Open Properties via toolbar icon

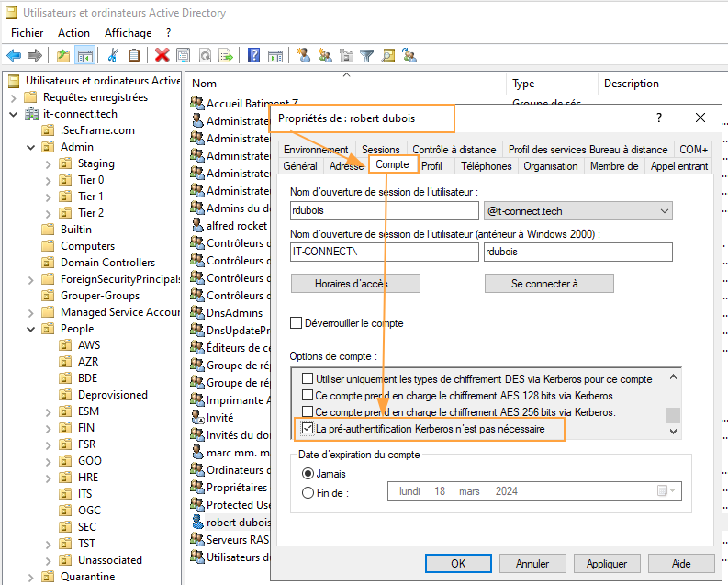tap(184, 56)
